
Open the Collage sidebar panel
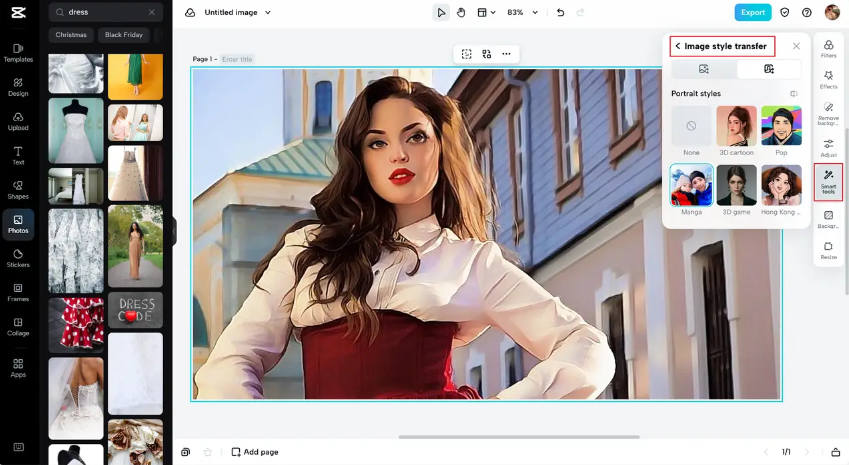18,327
